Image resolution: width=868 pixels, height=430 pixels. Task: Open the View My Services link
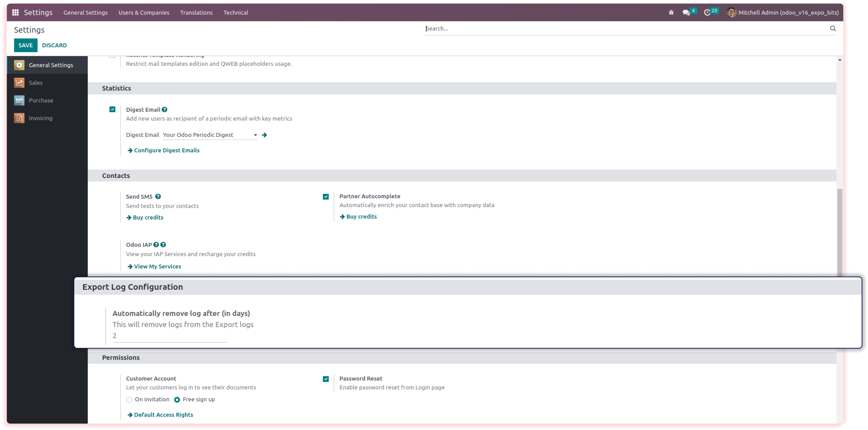click(158, 267)
